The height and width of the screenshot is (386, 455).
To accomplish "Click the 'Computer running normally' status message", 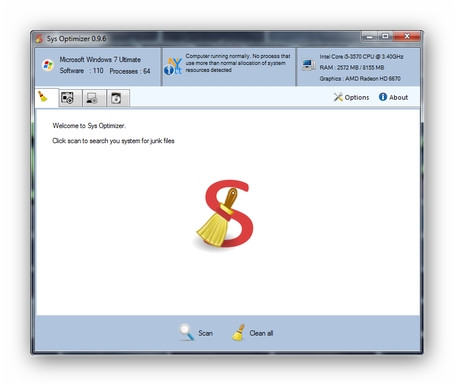I will (x=238, y=63).
